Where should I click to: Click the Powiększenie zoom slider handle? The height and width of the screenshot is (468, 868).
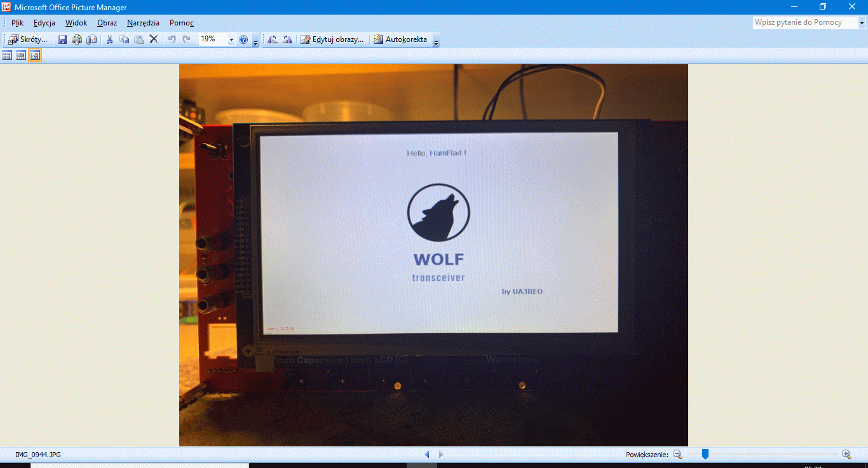click(705, 454)
